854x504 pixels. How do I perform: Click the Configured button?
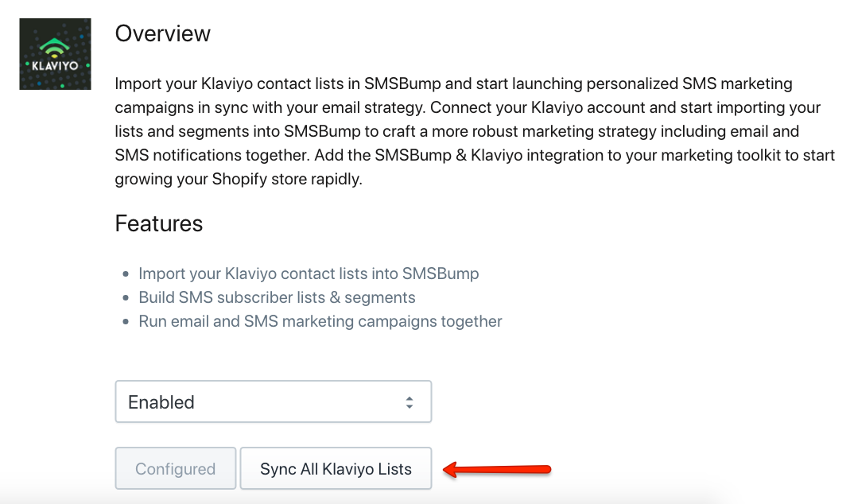pyautogui.click(x=176, y=468)
